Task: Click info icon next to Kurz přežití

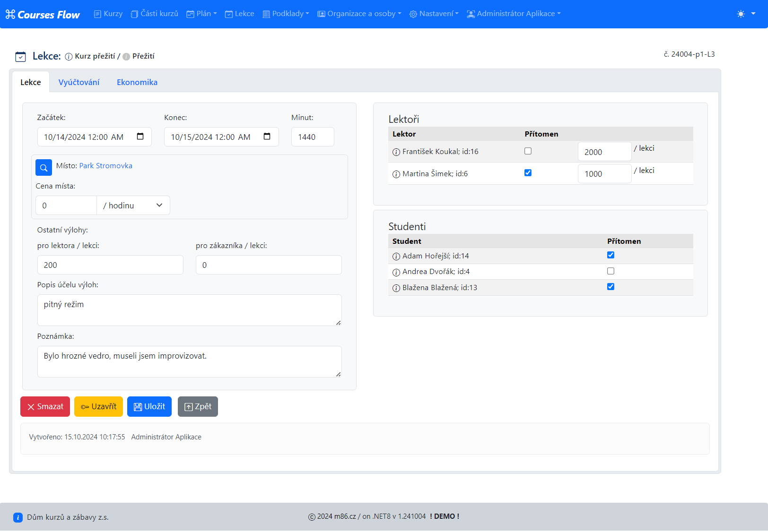Action: click(x=69, y=57)
